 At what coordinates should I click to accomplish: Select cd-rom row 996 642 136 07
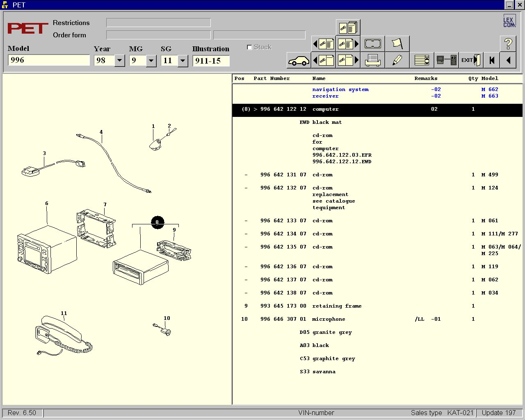(377, 267)
